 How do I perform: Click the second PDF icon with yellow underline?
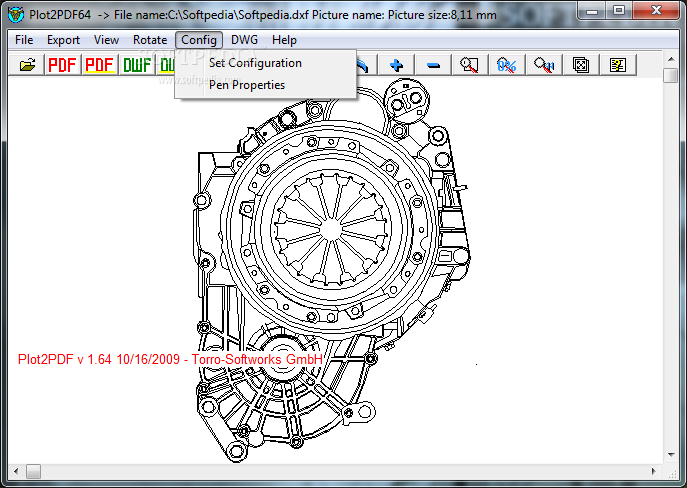[99, 65]
